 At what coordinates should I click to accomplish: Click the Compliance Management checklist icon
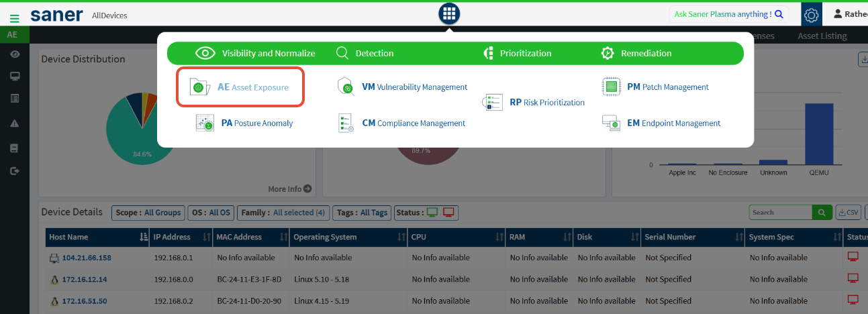346,123
